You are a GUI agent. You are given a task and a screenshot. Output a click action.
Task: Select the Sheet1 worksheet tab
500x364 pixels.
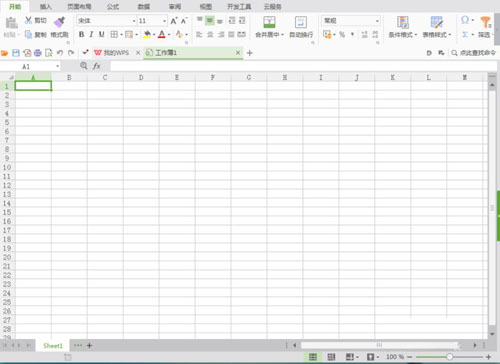(53, 346)
